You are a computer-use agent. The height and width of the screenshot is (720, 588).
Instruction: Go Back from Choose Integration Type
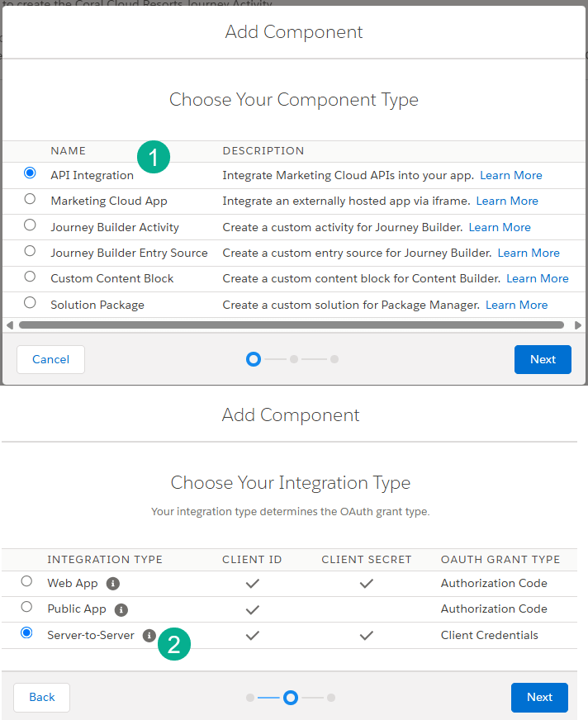click(42, 698)
